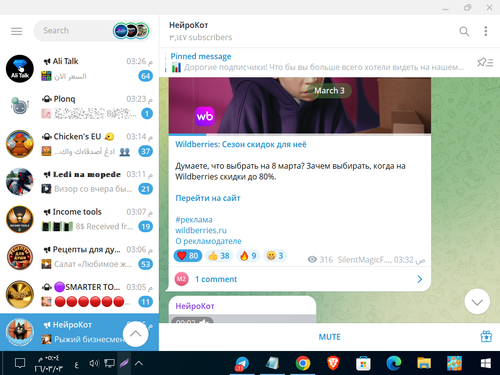Open Microsoft Store in the taskbar
Screen dimensions: 500x375
coord(363,363)
